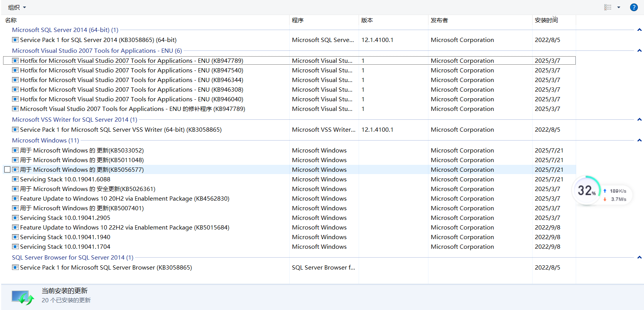Sort by the 安装时间 column header
The image size is (644, 310).
coord(546,20)
